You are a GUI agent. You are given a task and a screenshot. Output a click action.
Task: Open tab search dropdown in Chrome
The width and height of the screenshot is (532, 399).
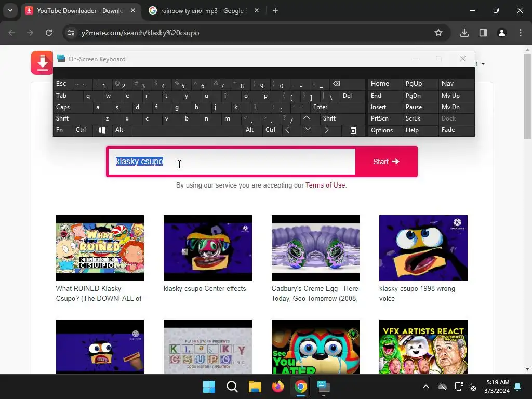(10, 10)
